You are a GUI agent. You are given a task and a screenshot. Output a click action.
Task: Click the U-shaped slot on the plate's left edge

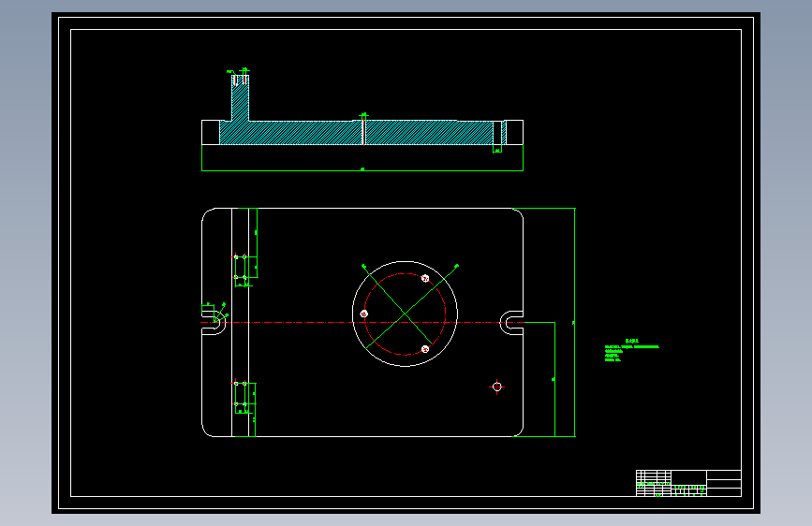214,323
